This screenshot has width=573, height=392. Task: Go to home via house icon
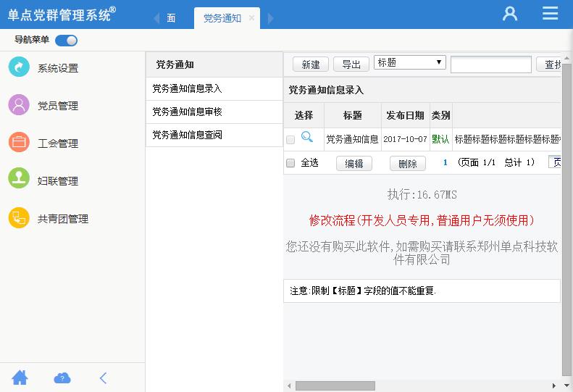[20, 378]
